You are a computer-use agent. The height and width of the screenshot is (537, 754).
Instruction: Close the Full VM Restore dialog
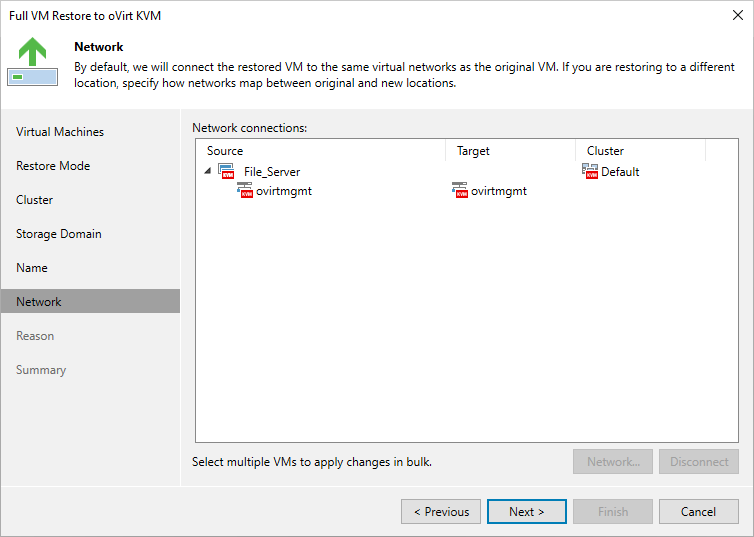click(x=737, y=15)
